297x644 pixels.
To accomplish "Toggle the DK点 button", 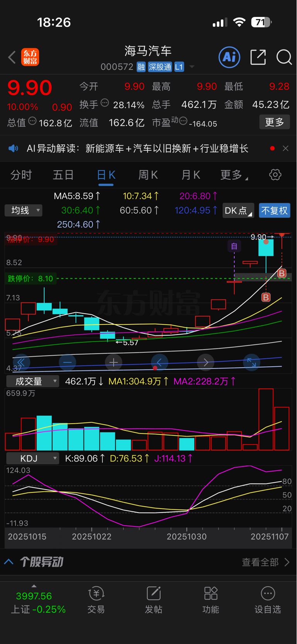I will click(238, 210).
